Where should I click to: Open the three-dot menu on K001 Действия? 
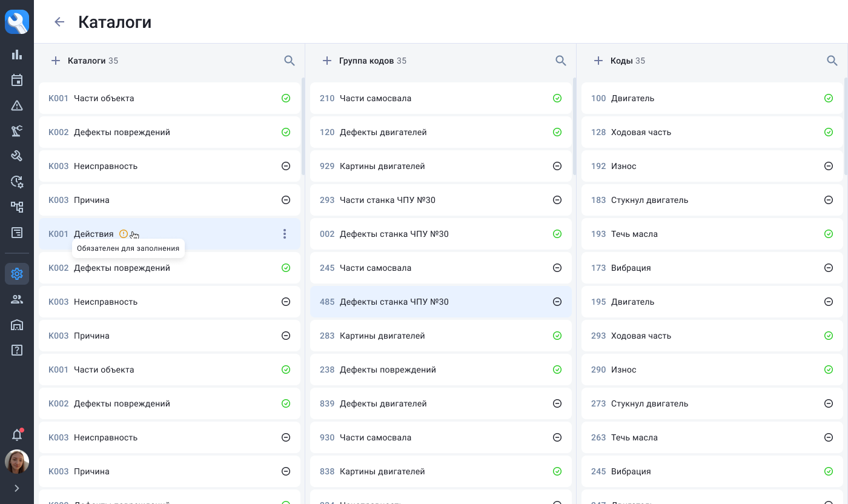tap(285, 233)
